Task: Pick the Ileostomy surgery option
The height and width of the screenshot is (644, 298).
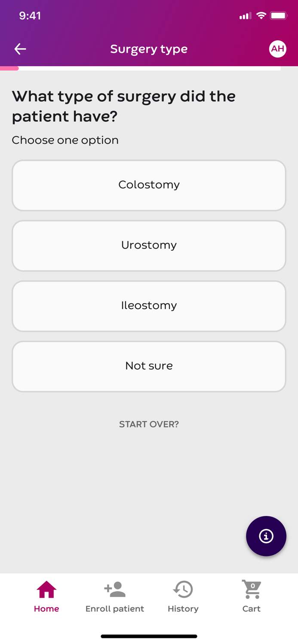Action: [149, 306]
